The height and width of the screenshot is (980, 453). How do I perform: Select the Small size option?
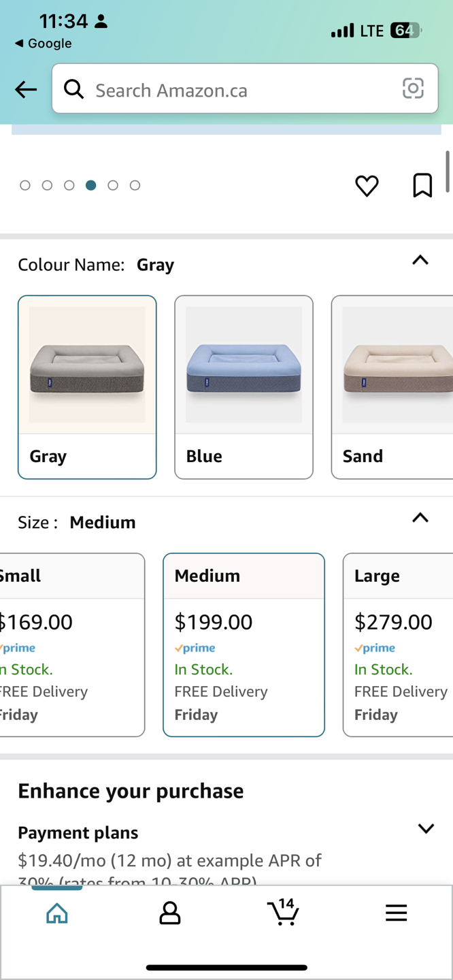(x=71, y=644)
